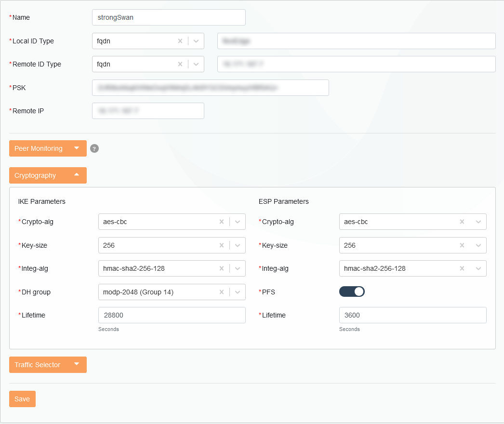Expand the Peer Monitoring section

coord(48,148)
